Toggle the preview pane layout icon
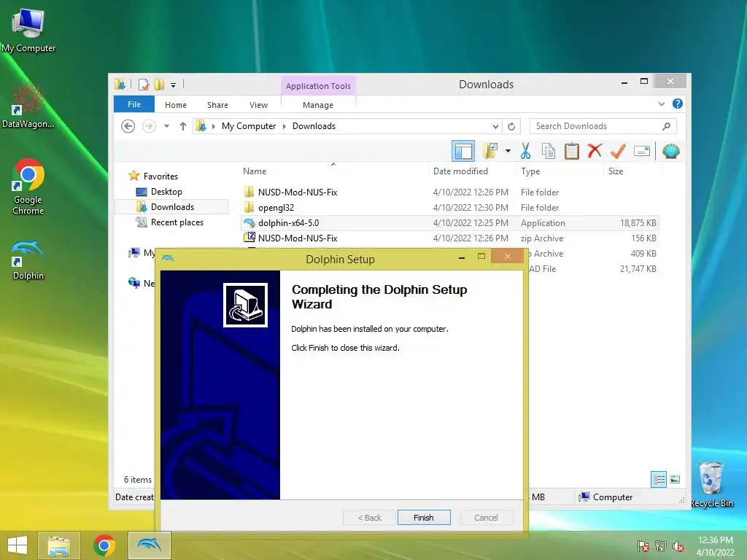This screenshot has height=560, width=747. click(x=463, y=152)
